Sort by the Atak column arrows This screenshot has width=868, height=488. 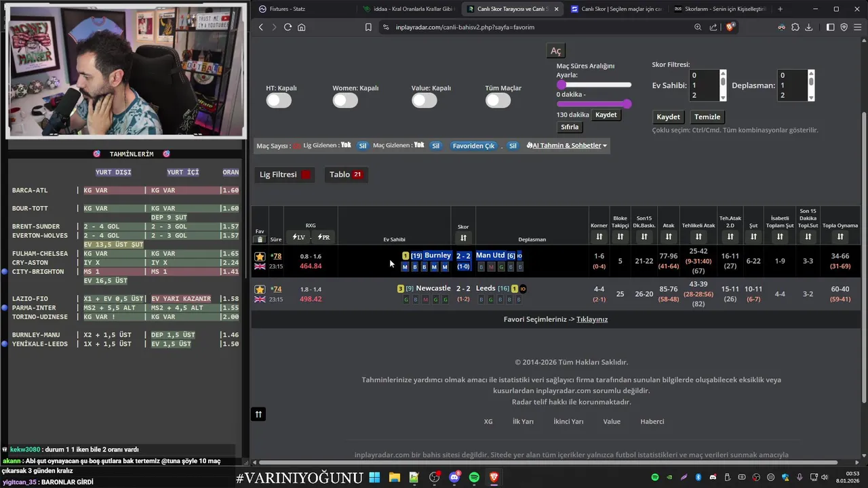[669, 237]
